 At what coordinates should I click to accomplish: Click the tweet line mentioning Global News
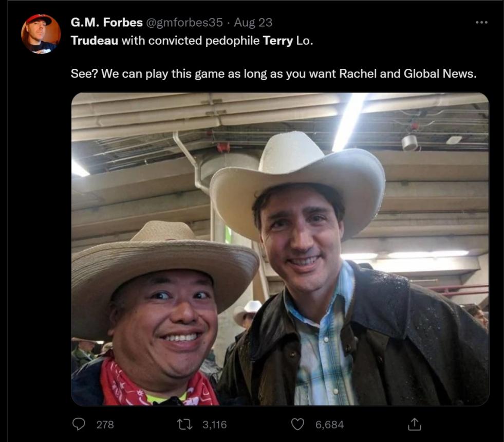tap(273, 73)
